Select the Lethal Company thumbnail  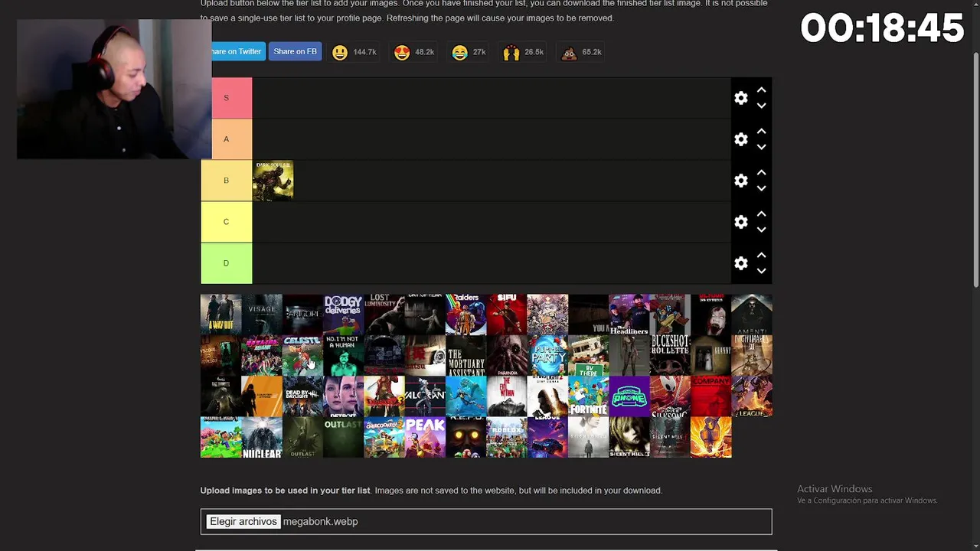point(710,396)
